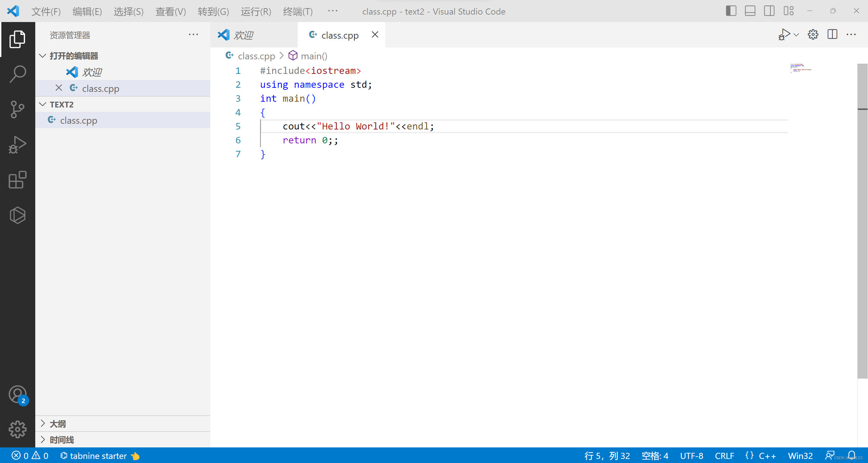Click the editor toolbar gear icon
Viewport: 868px width, 463px height.
(x=813, y=35)
